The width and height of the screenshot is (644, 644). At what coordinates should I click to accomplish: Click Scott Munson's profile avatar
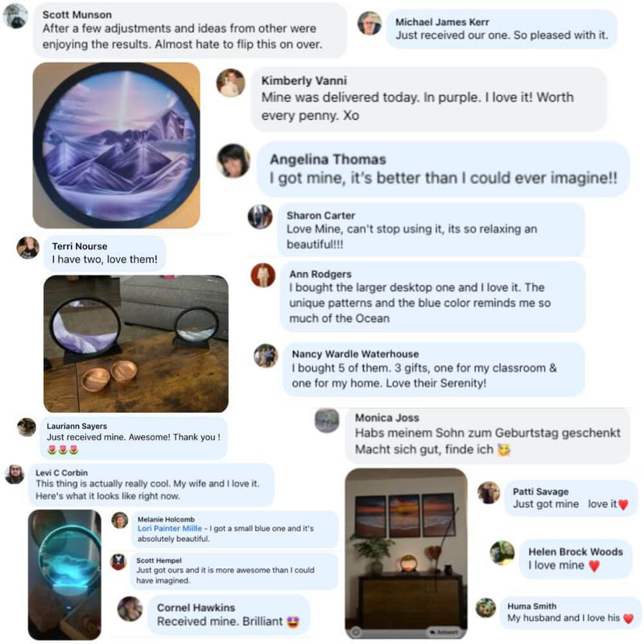[15, 15]
